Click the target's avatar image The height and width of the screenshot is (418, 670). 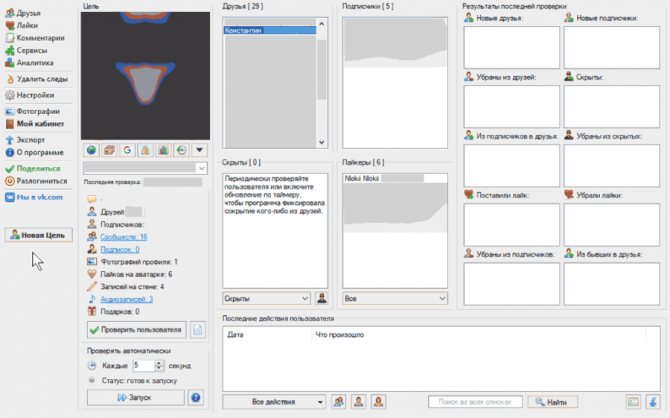(145, 76)
